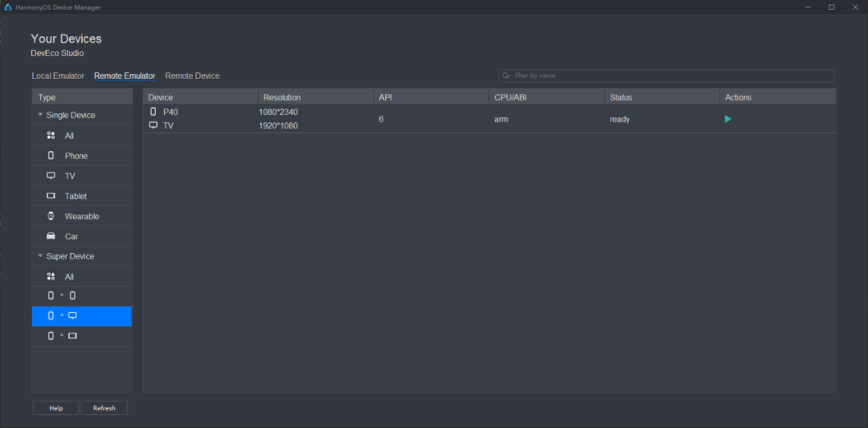Click the Help button
Viewport: 868px width, 428px height.
pyautogui.click(x=55, y=408)
